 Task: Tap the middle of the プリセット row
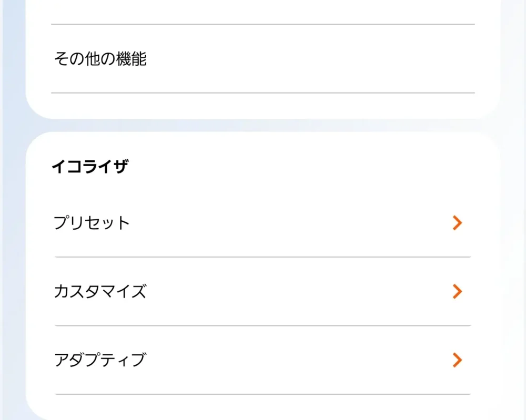coord(263,223)
